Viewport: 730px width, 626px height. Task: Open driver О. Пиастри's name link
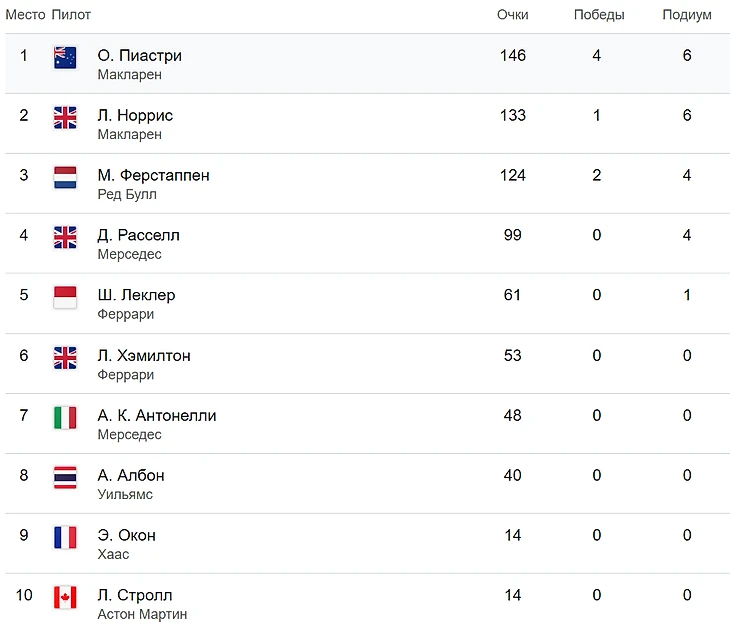(x=139, y=56)
